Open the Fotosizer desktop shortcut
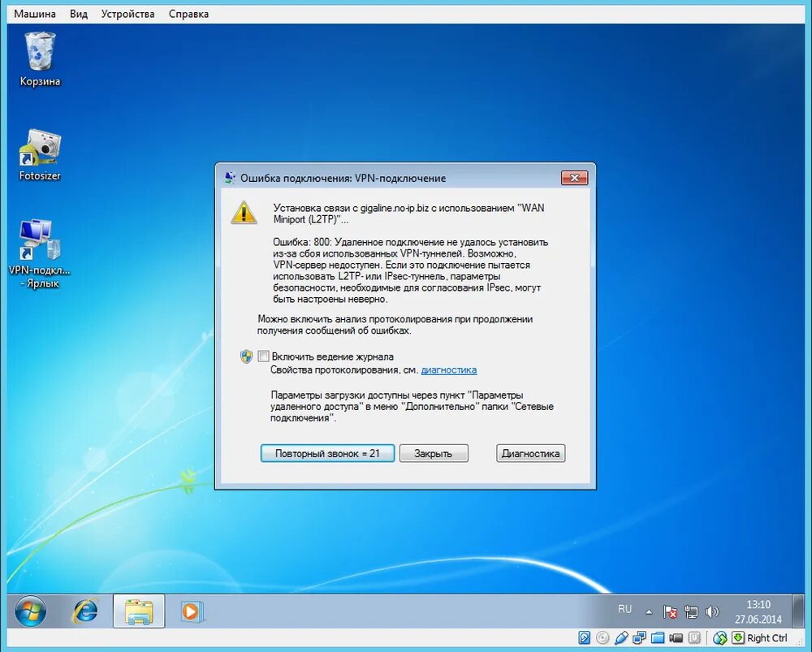The image size is (812, 652). coord(40,155)
